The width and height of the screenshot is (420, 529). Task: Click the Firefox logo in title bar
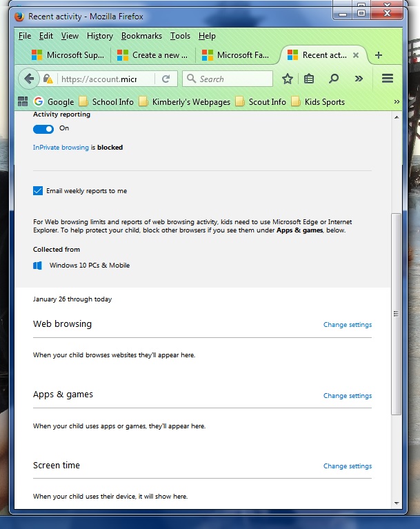[19, 16]
